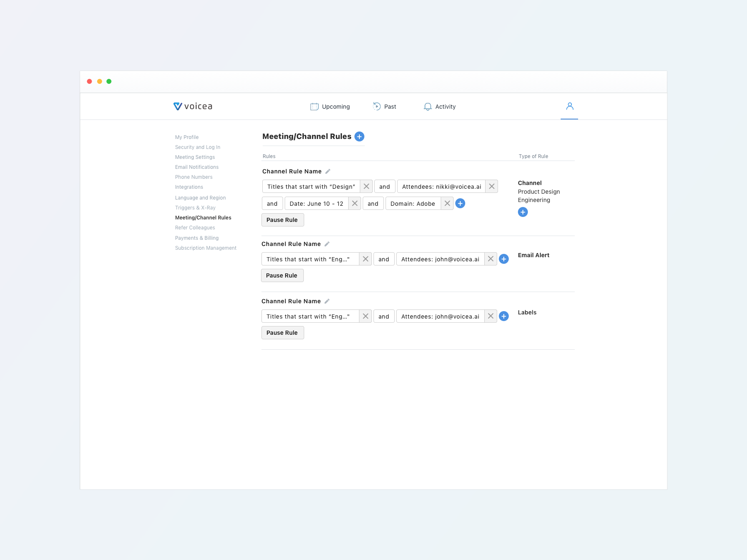The height and width of the screenshot is (560, 747).
Task: Switch to the Past meetings tab
Action: click(384, 107)
